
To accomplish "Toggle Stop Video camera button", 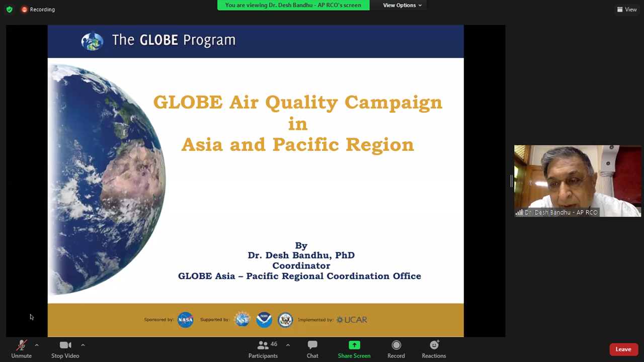I will [x=65, y=349].
